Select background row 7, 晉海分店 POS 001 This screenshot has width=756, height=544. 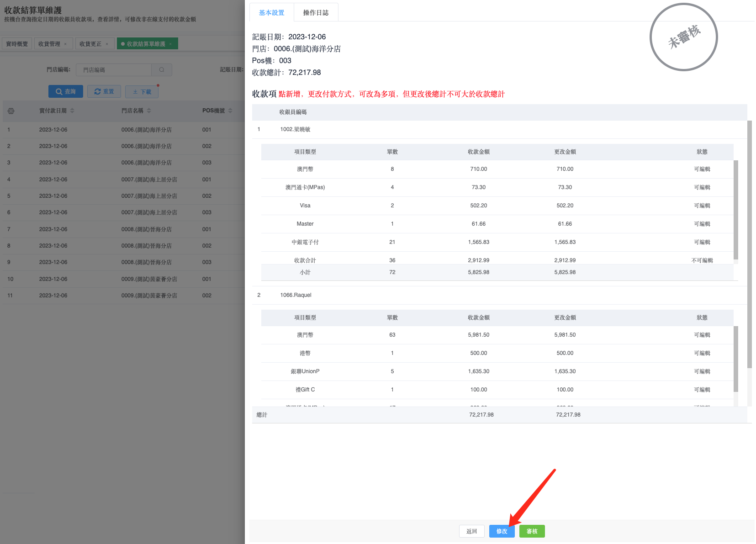(x=124, y=229)
